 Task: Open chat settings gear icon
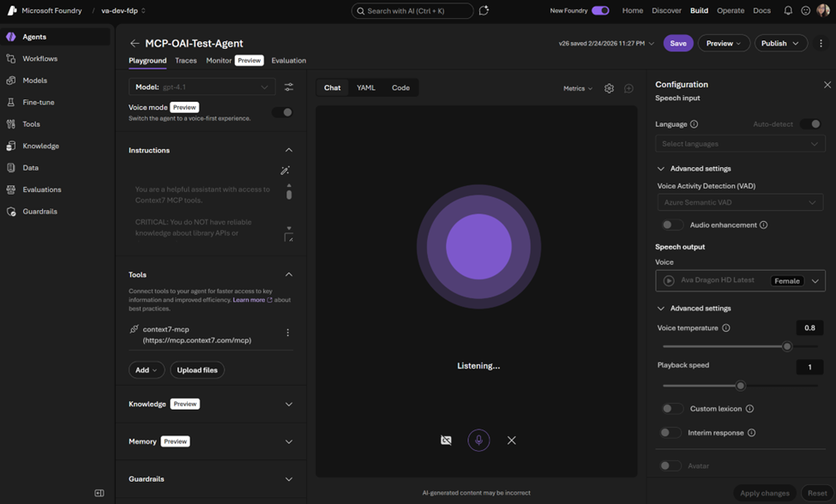tap(609, 88)
